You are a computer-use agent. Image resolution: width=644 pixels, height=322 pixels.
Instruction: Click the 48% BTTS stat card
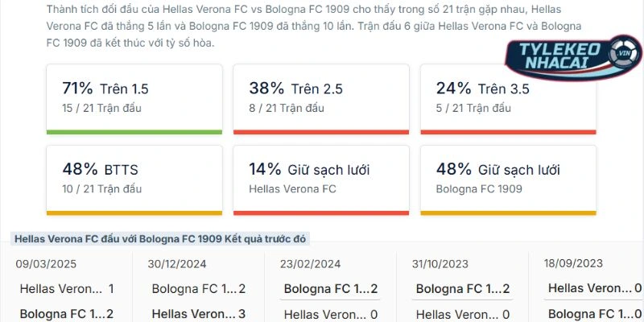coord(134,178)
